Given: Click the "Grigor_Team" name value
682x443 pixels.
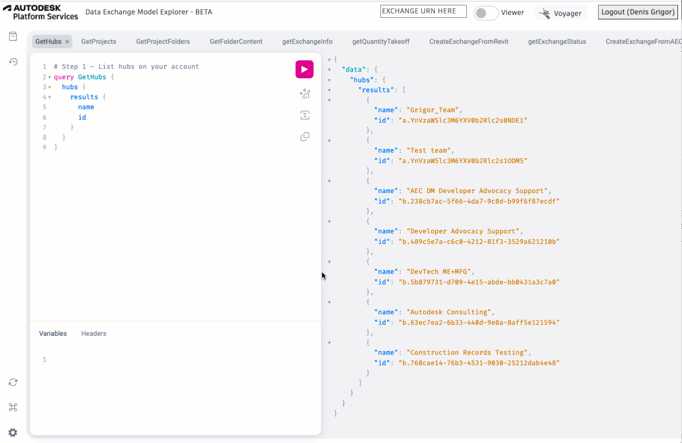Looking at the screenshot, I should pos(432,110).
